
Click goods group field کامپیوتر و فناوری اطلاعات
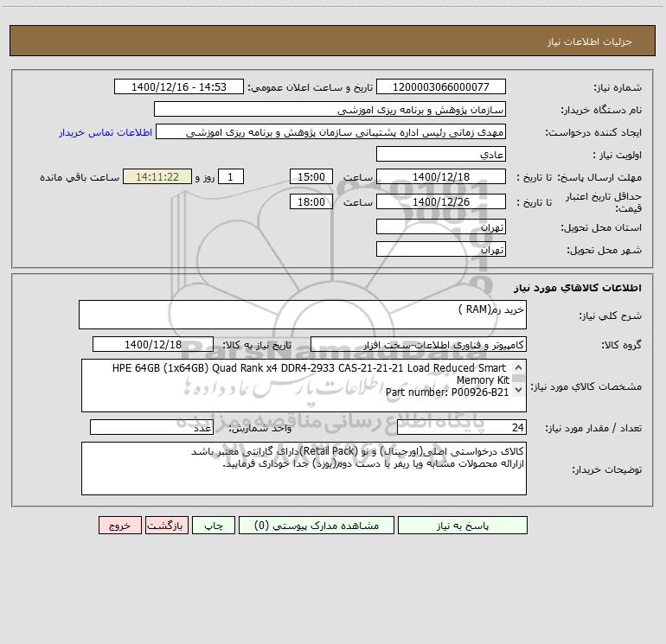[419, 344]
